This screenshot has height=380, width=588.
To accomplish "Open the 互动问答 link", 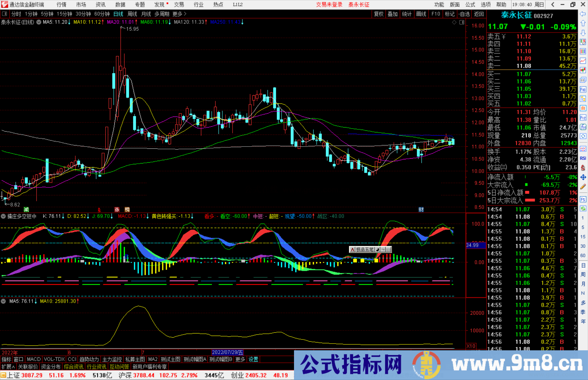I will [x=120, y=367].
